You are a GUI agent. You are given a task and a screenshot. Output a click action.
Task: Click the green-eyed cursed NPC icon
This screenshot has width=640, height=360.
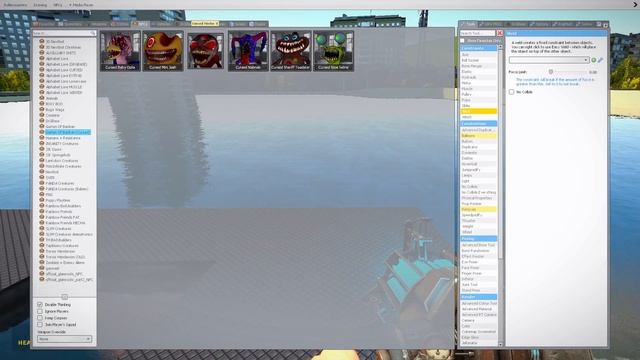point(333,51)
